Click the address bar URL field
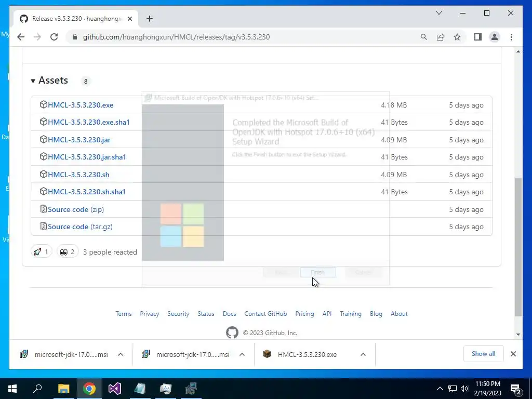 [244, 37]
